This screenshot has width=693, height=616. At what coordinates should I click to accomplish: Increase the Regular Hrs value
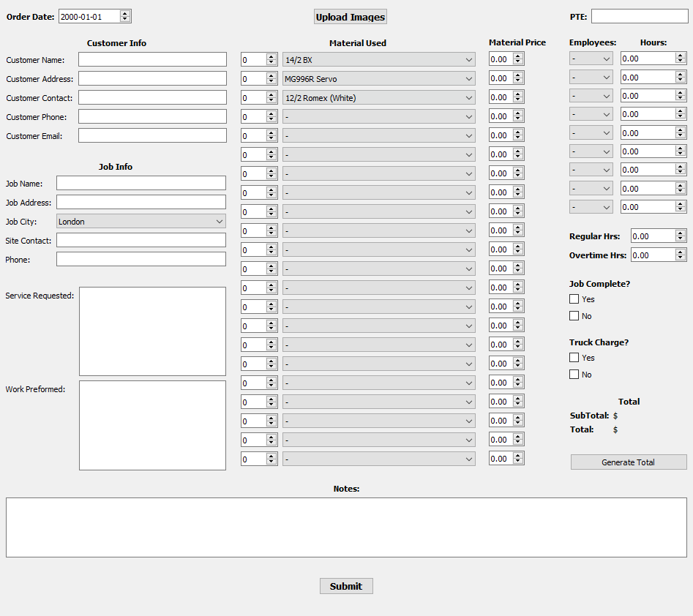tap(681, 233)
